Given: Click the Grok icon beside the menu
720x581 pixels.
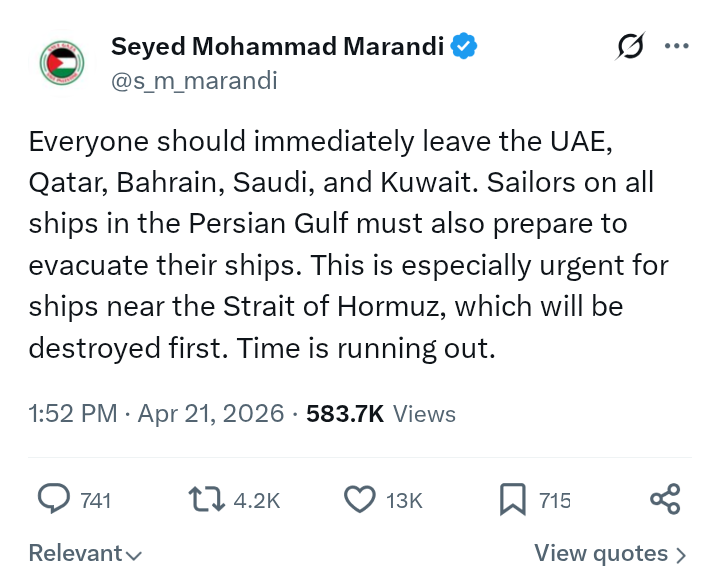Looking at the screenshot, I should pos(631,47).
